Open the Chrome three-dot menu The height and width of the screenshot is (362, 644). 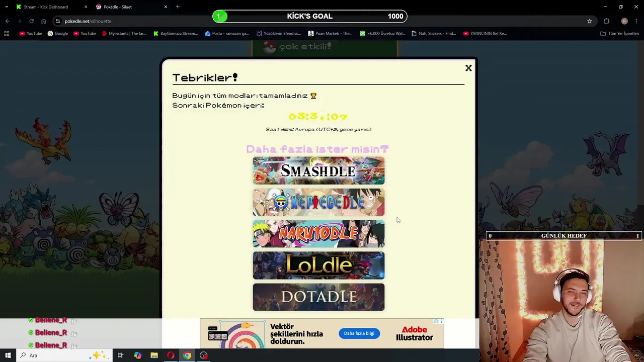coord(636,21)
